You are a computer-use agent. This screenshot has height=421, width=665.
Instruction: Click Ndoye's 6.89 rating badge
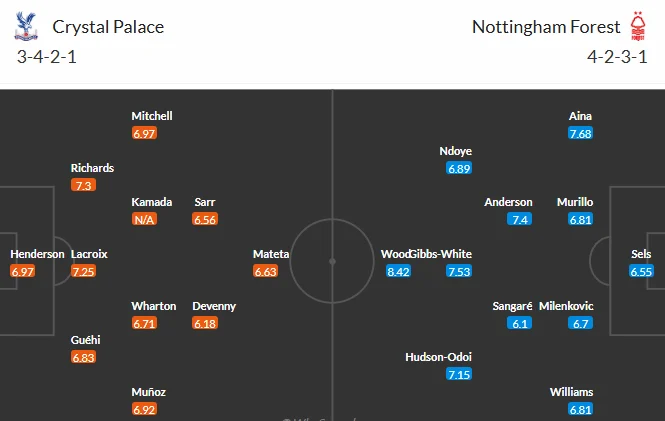point(459,168)
